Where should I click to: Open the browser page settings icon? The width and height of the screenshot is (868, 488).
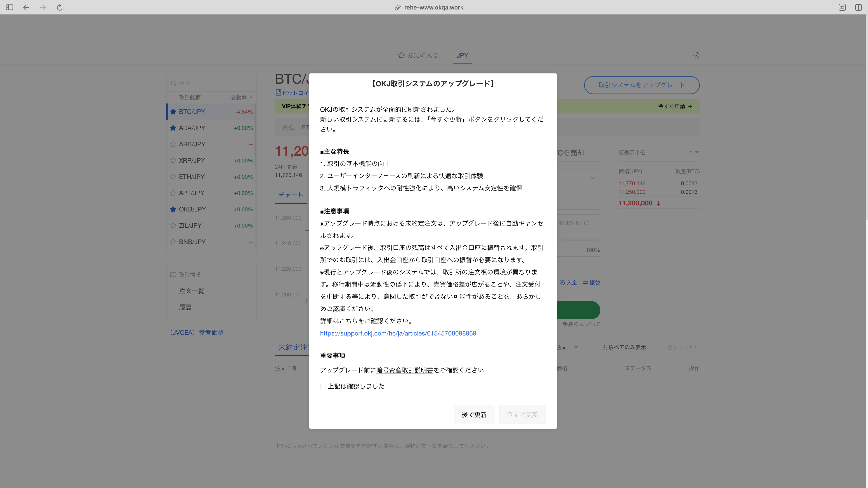(x=842, y=7)
